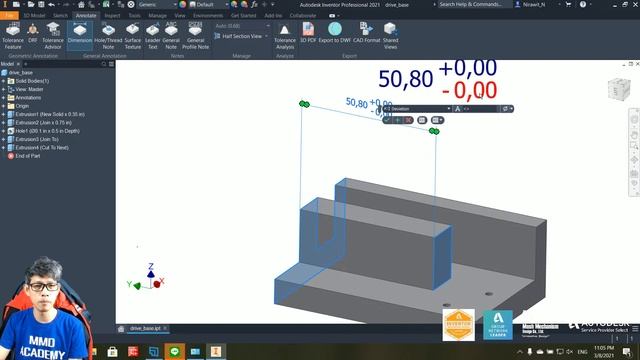This screenshot has height=360, width=640.
Task: Expand the Origin folder node
Action: click(x=4, y=106)
